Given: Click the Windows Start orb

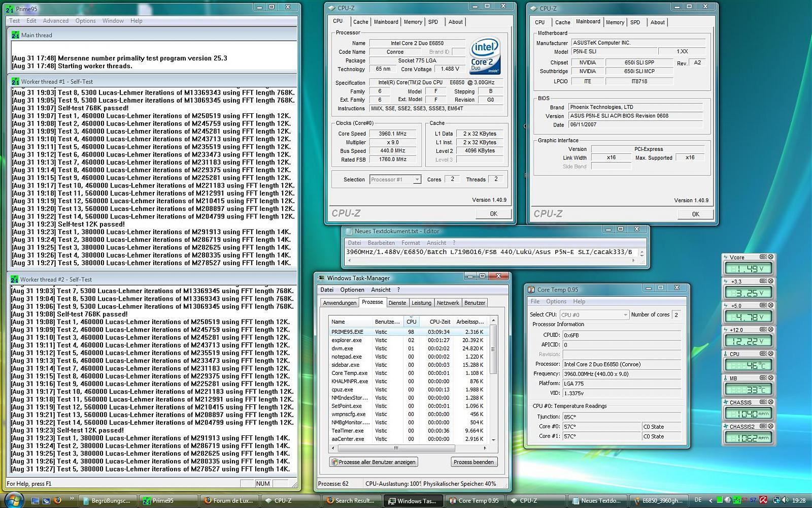Looking at the screenshot, I should tap(14, 500).
